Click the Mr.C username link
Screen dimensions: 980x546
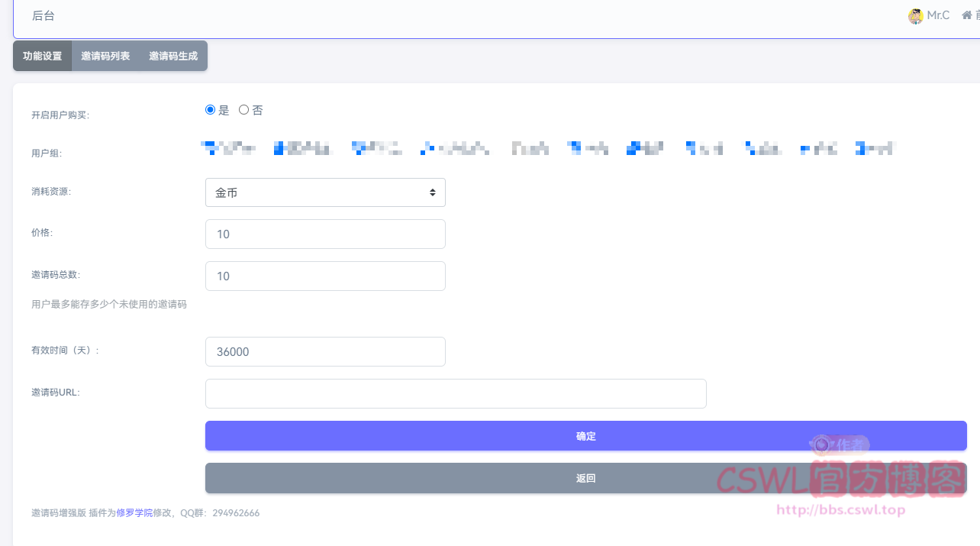click(x=938, y=15)
